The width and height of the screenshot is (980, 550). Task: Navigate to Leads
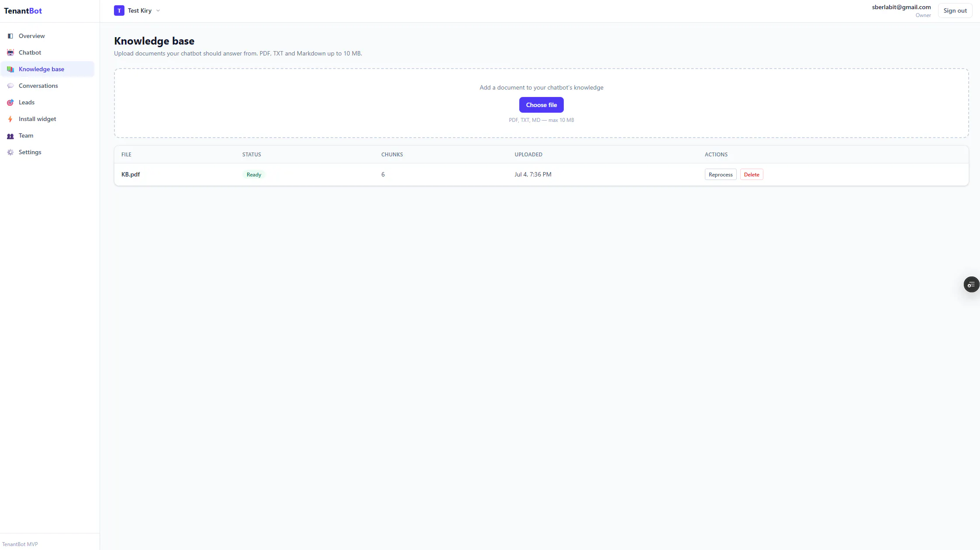(x=47, y=102)
